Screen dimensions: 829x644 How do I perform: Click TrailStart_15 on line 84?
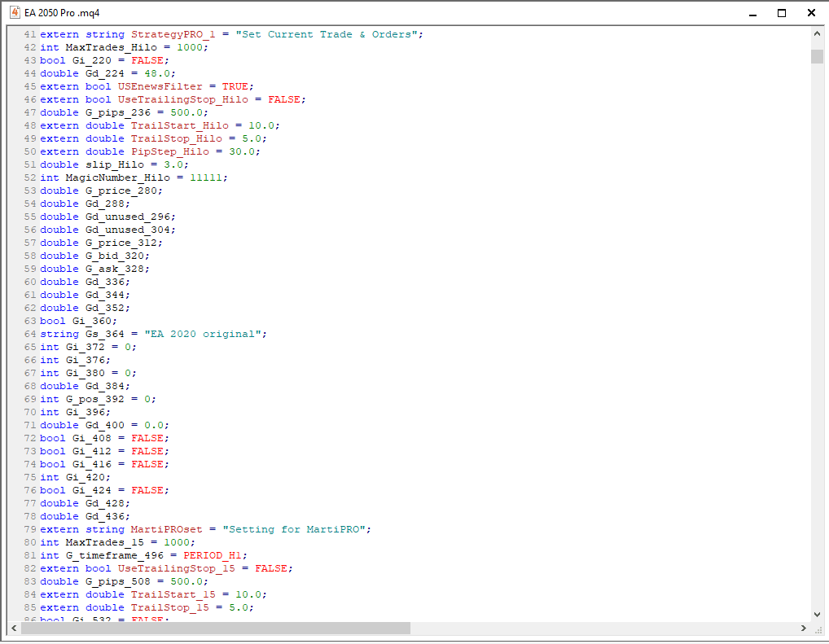[x=173, y=595]
